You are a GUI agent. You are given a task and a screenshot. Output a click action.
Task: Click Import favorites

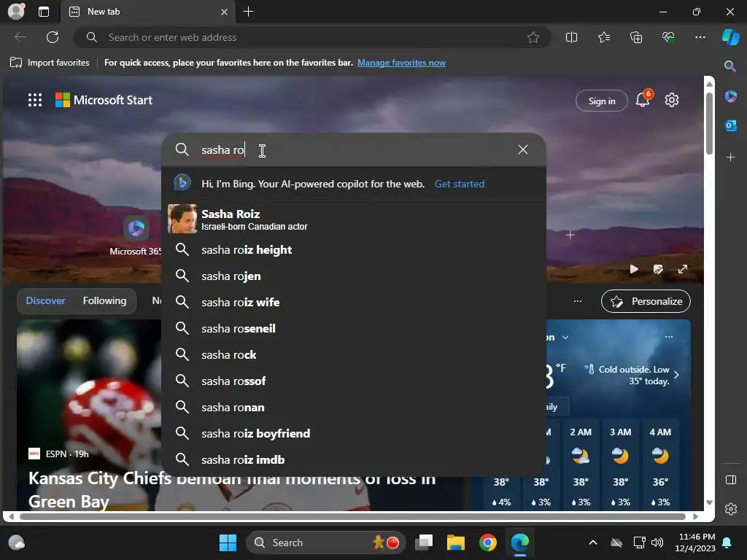point(50,63)
